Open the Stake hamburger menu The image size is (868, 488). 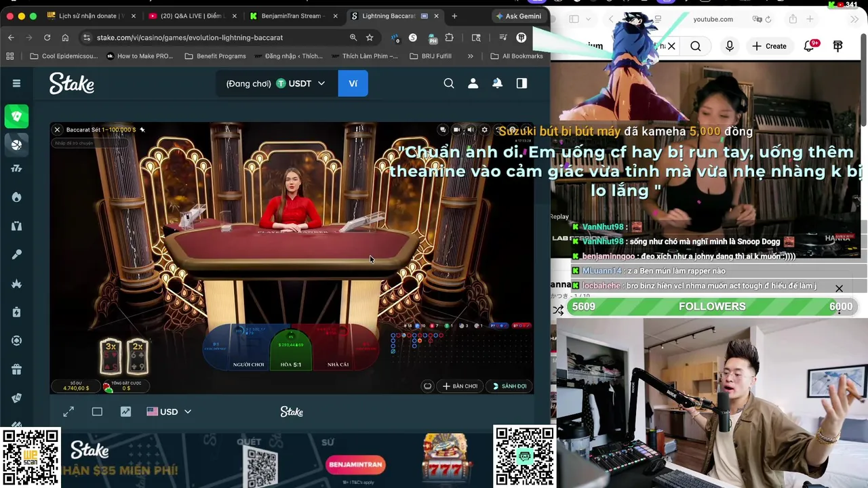[16, 83]
